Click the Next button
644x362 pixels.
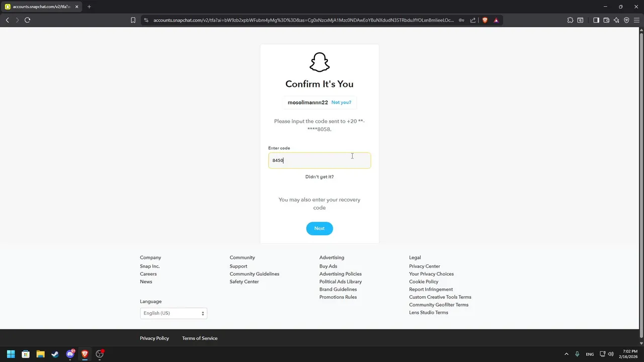(319, 228)
